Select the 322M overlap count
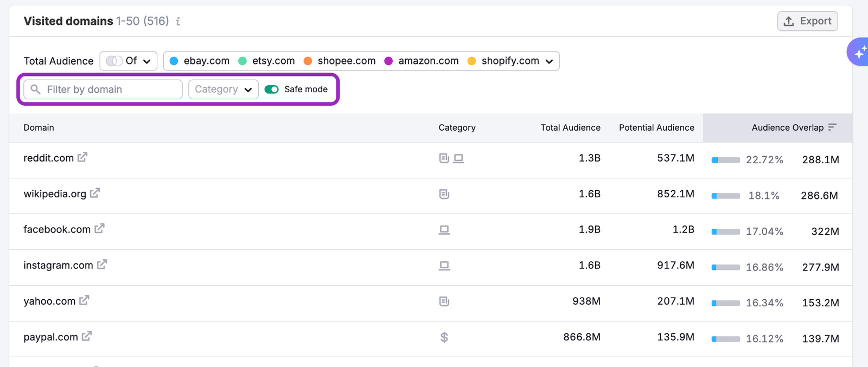Image resolution: width=868 pixels, height=367 pixels. [825, 231]
